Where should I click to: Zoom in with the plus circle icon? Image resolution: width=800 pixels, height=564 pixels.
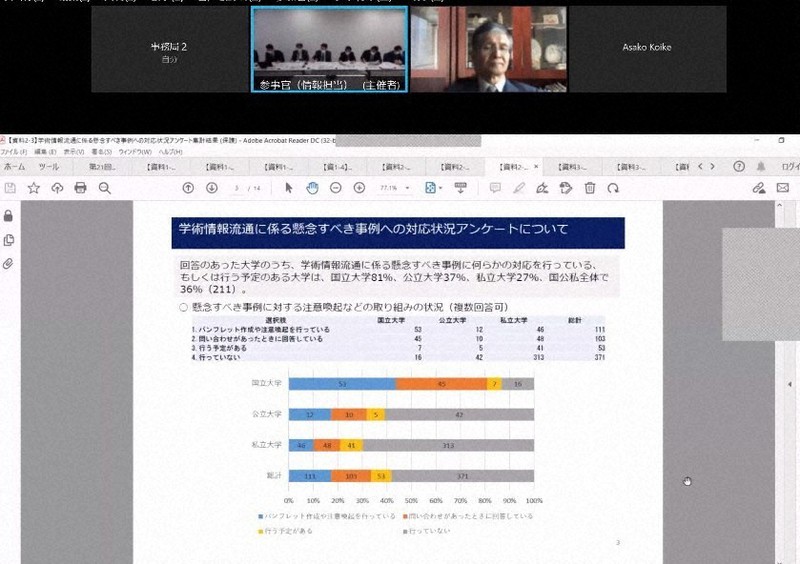359,188
